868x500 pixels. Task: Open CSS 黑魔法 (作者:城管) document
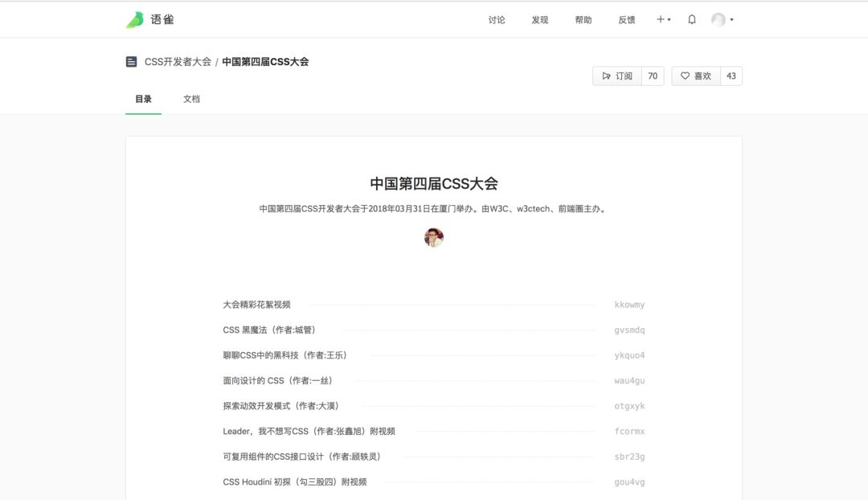click(x=269, y=330)
